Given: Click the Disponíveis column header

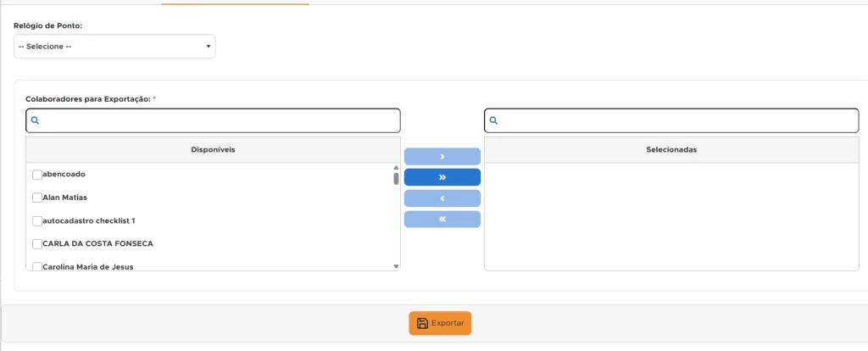Looking at the screenshot, I should 213,149.
